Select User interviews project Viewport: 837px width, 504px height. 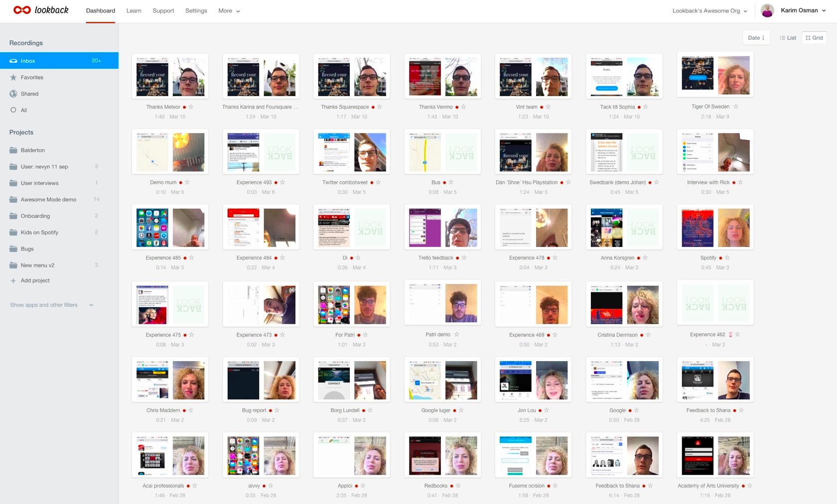pos(59,183)
